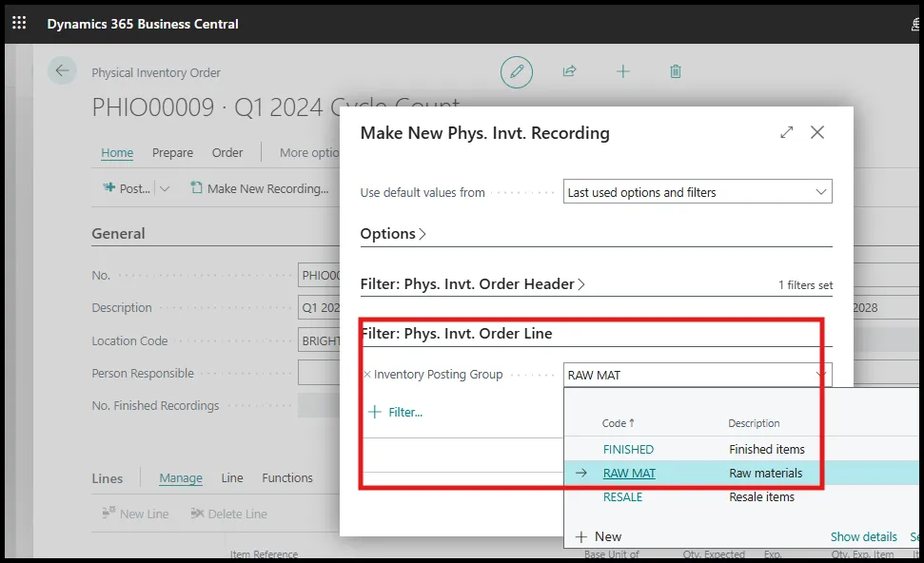
Task: Collapse the Filter: Phys. Invt. Order Line heading
Action: pos(457,333)
